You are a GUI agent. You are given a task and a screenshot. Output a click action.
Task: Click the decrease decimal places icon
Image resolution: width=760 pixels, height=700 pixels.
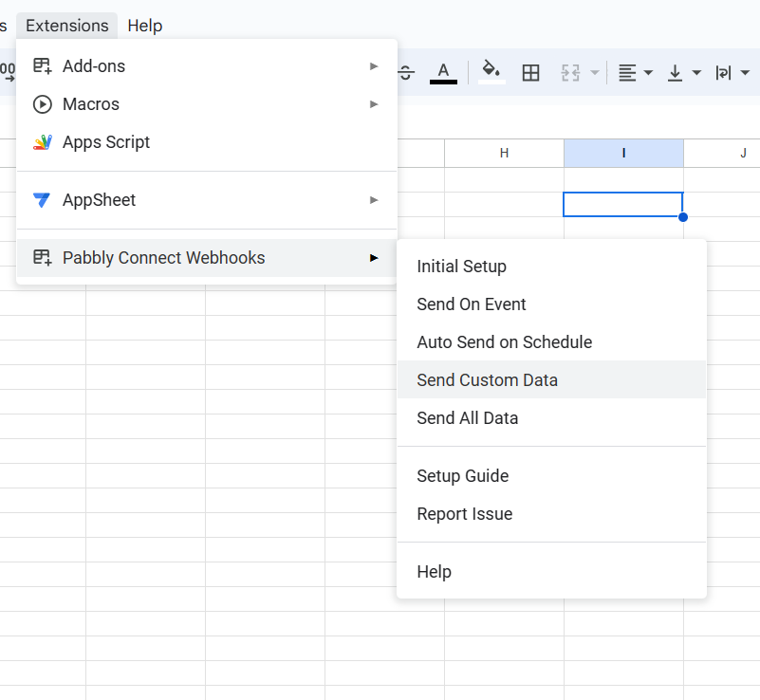pos(8,71)
